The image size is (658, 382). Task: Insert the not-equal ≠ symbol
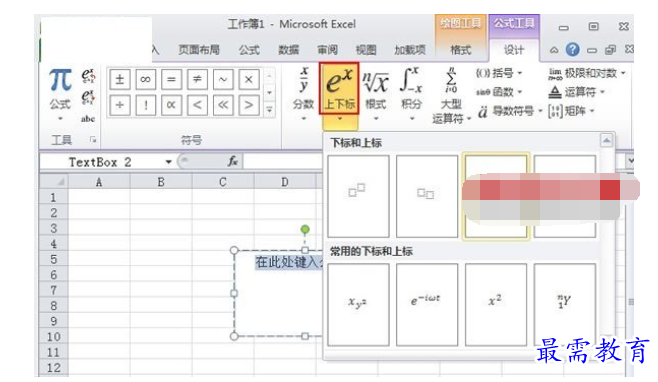click(x=197, y=79)
